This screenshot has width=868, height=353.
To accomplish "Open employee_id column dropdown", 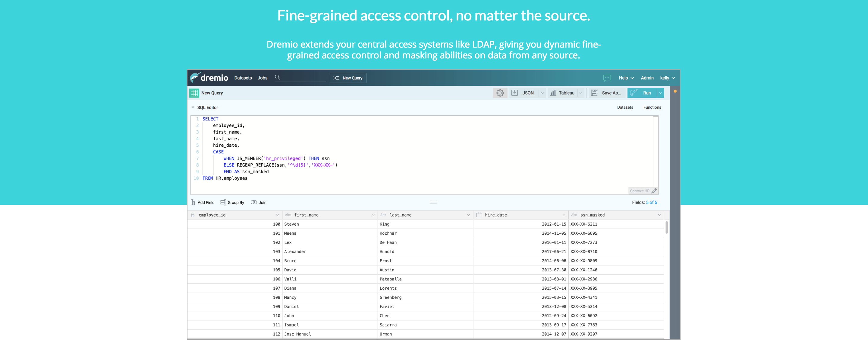I will click(x=278, y=215).
